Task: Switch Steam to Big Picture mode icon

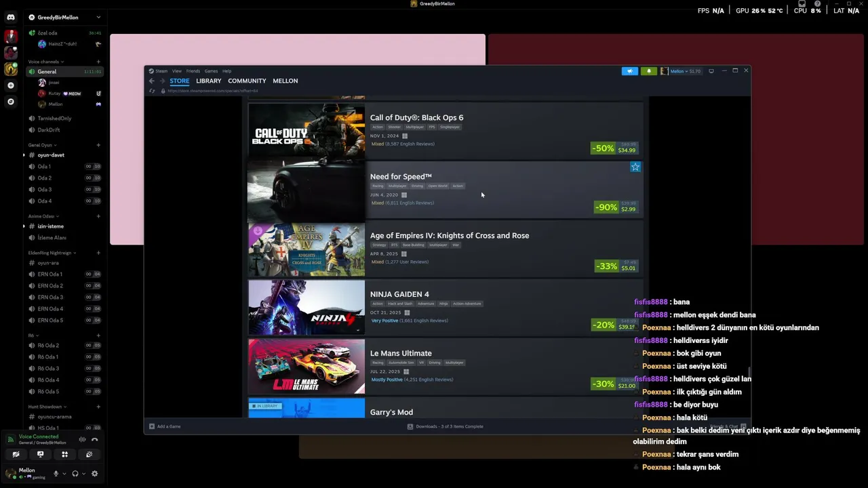Action: pos(711,71)
